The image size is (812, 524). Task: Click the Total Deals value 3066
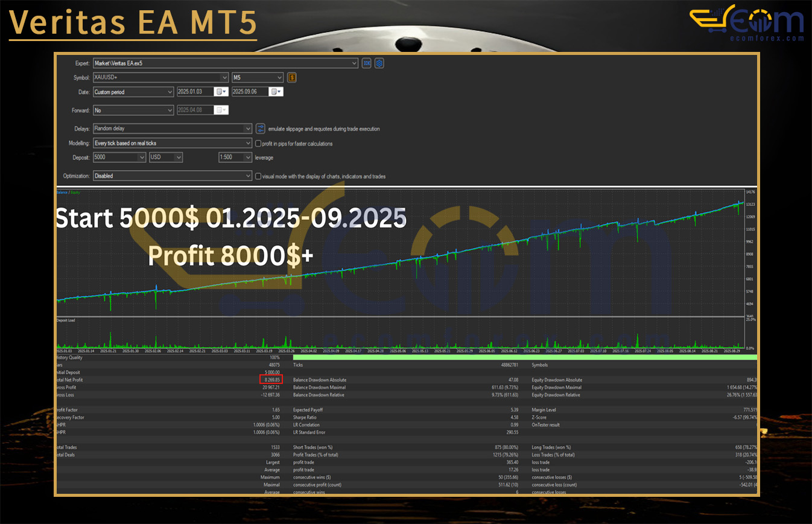click(x=275, y=455)
